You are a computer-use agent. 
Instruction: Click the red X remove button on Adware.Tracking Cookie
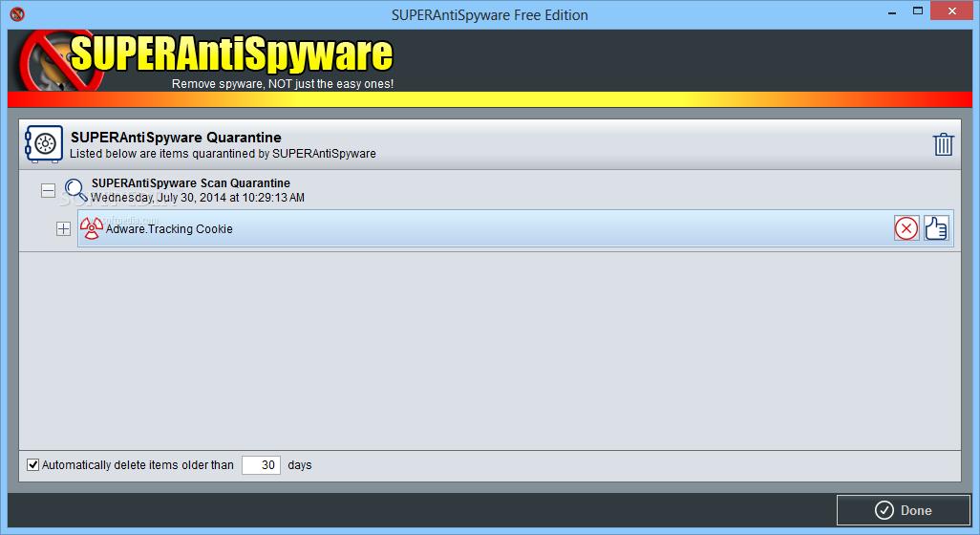click(906, 228)
